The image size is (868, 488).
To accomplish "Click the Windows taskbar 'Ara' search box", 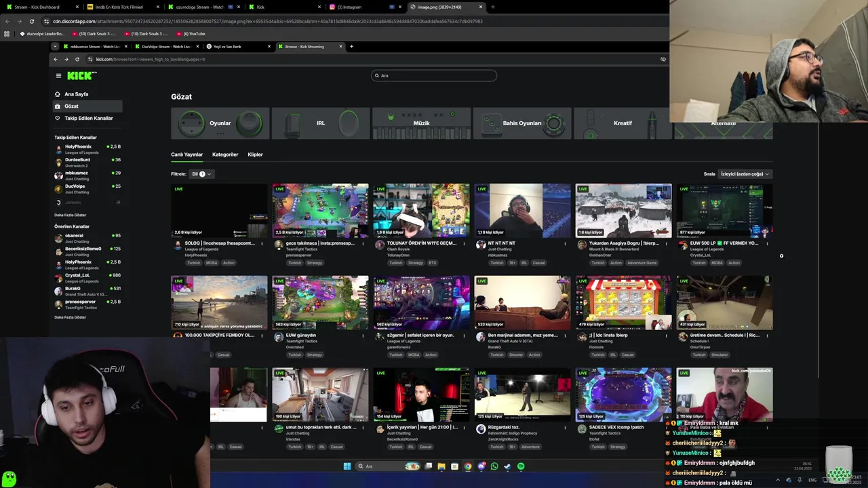I will click(389, 466).
